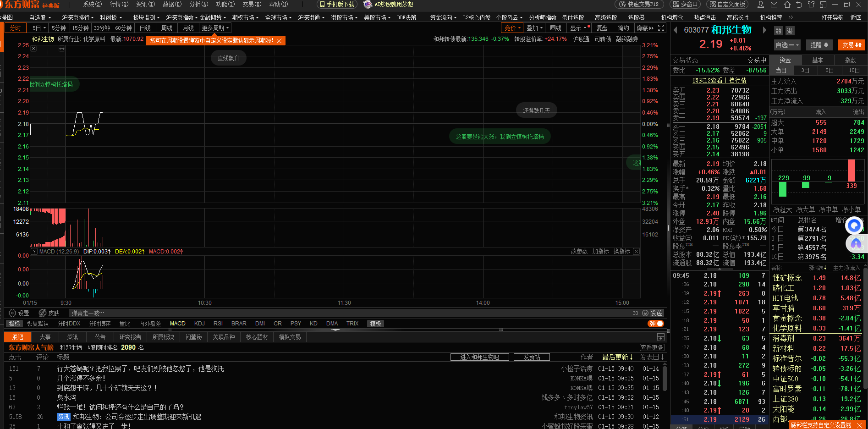Open 快速交易F12 button
This screenshot has width=868, height=429.
point(639,5)
